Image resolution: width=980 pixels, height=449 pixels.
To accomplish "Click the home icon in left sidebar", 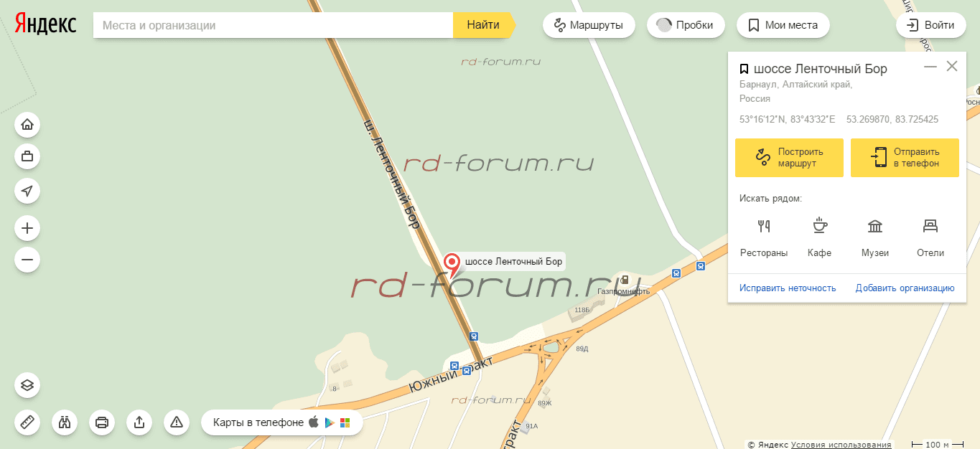I will pyautogui.click(x=27, y=125).
